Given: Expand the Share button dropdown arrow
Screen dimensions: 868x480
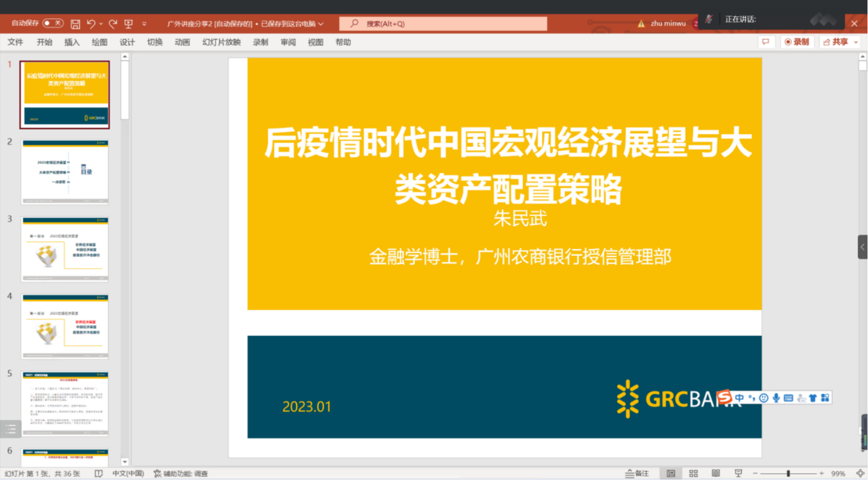Looking at the screenshot, I should point(855,42).
